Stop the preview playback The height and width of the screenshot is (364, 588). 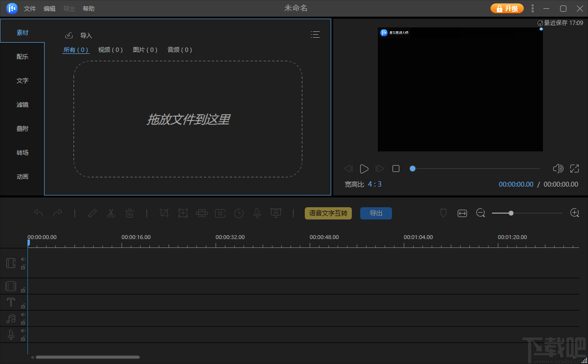point(396,169)
